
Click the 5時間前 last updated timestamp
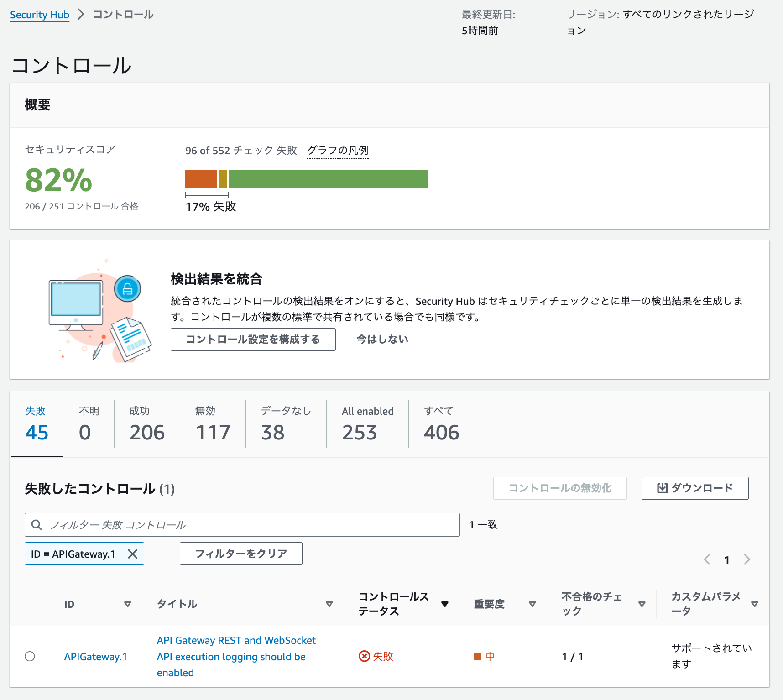tap(480, 31)
